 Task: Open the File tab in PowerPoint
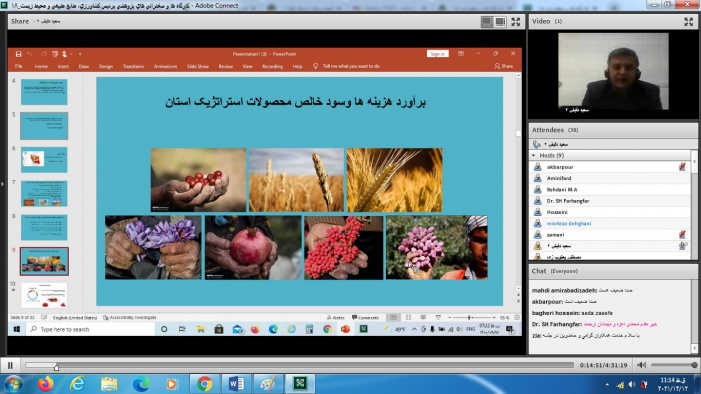18,66
